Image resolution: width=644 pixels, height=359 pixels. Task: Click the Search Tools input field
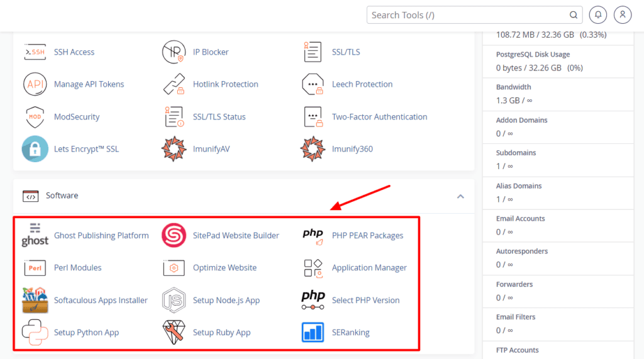pos(474,15)
